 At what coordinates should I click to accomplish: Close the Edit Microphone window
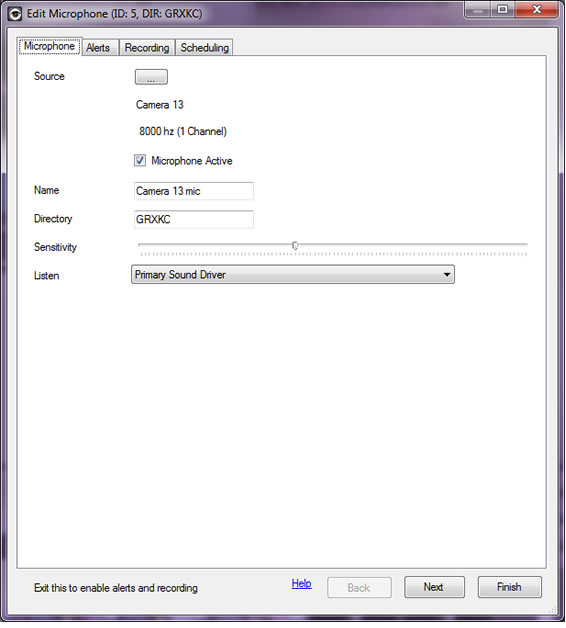[537, 10]
